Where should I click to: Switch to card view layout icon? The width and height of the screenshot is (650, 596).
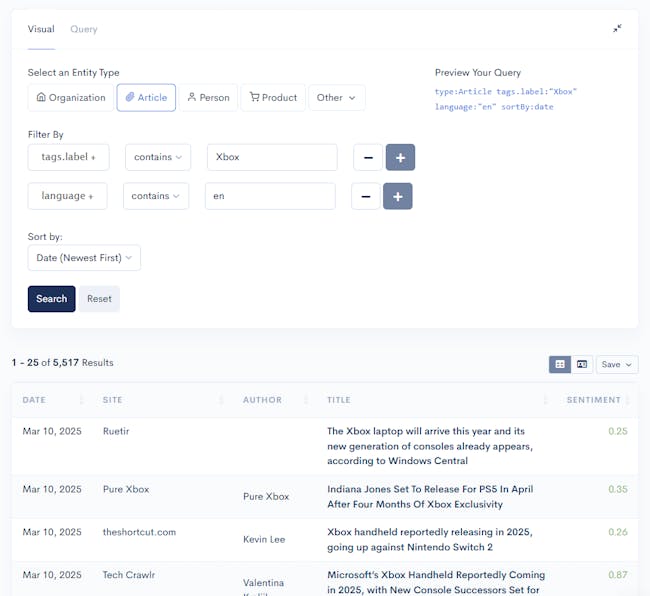tap(582, 365)
